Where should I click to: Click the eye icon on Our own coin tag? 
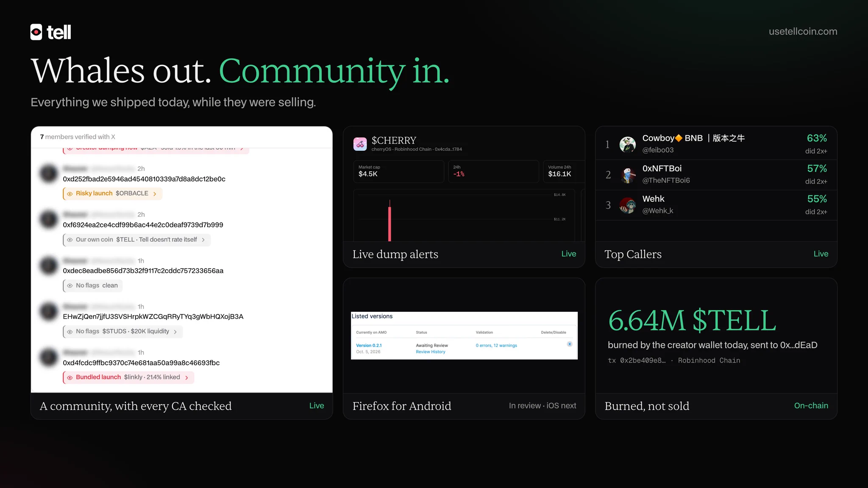pos(70,240)
